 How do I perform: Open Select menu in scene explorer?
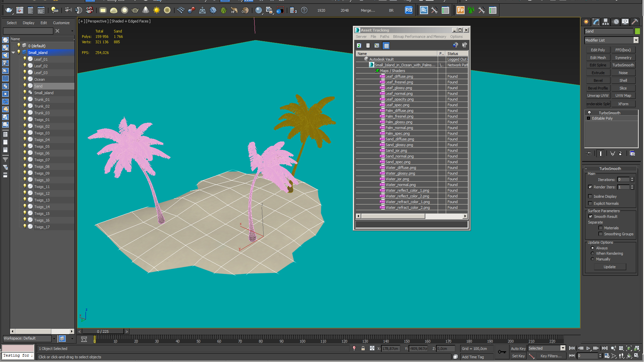click(x=12, y=23)
